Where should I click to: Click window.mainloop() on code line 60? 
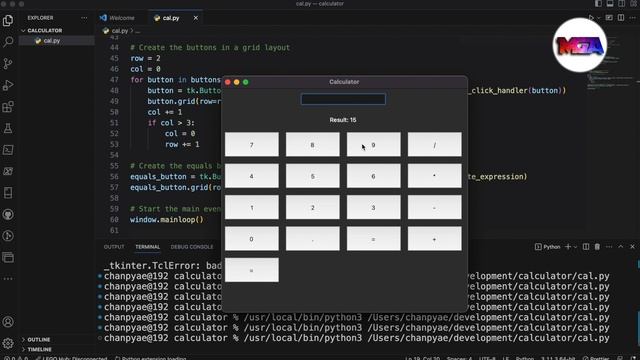(x=167, y=220)
